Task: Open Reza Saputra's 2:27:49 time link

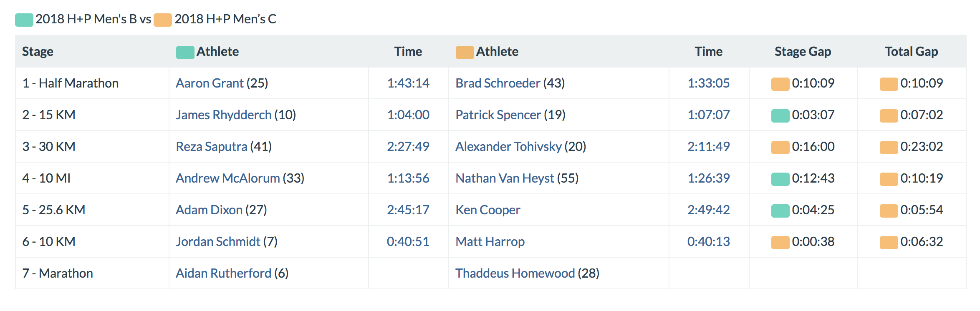Action: pos(408,147)
